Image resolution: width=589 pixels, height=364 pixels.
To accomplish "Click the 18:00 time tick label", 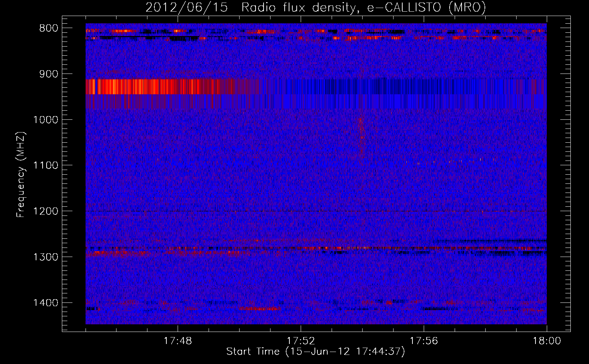I will (547, 341).
